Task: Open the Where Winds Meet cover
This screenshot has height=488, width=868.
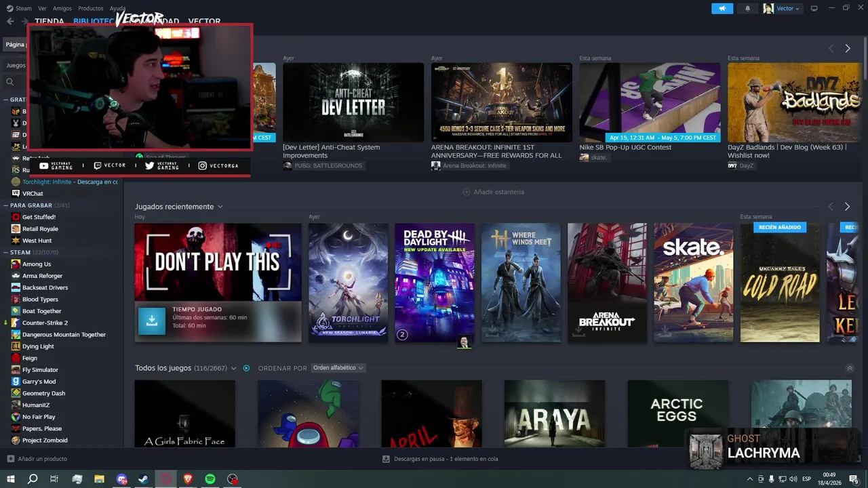Action: [521, 283]
